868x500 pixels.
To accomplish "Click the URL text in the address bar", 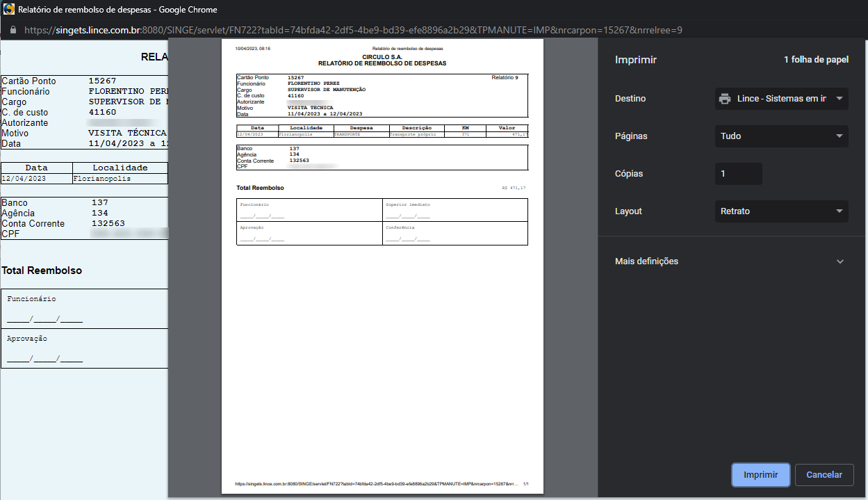I will coord(353,31).
